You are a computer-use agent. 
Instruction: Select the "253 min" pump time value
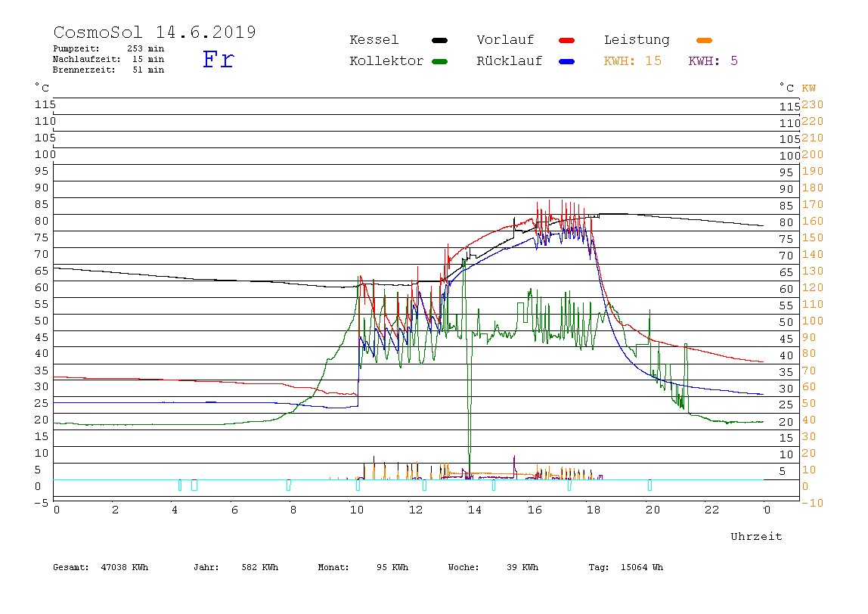pos(146,48)
